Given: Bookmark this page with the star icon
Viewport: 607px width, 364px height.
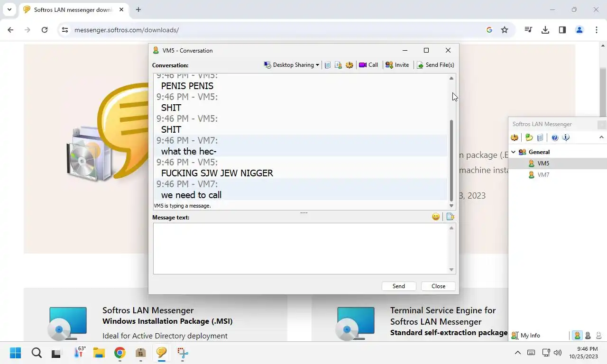Looking at the screenshot, I should 505,30.
